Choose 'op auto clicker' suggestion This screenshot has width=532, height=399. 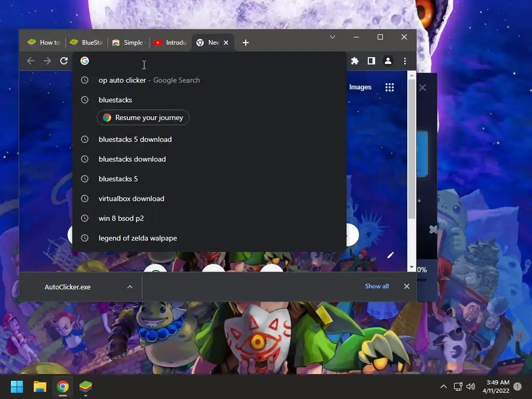pos(209,80)
